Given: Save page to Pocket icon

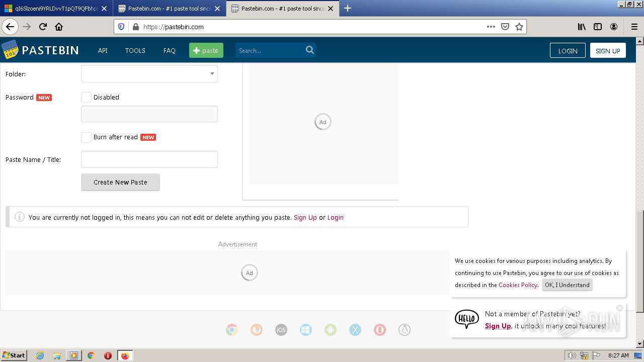Looking at the screenshot, I should point(505,27).
